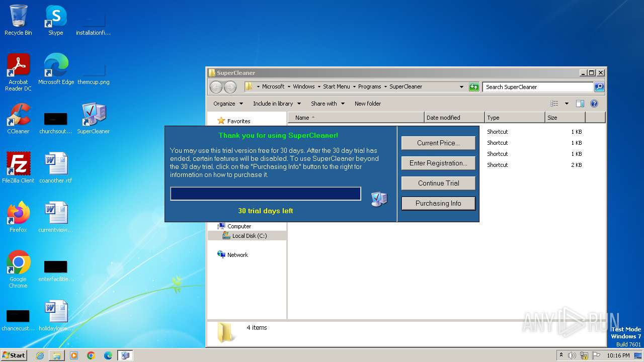Select SuperCleaner taskbar button
Screen dimensions: 644x362
125,355
